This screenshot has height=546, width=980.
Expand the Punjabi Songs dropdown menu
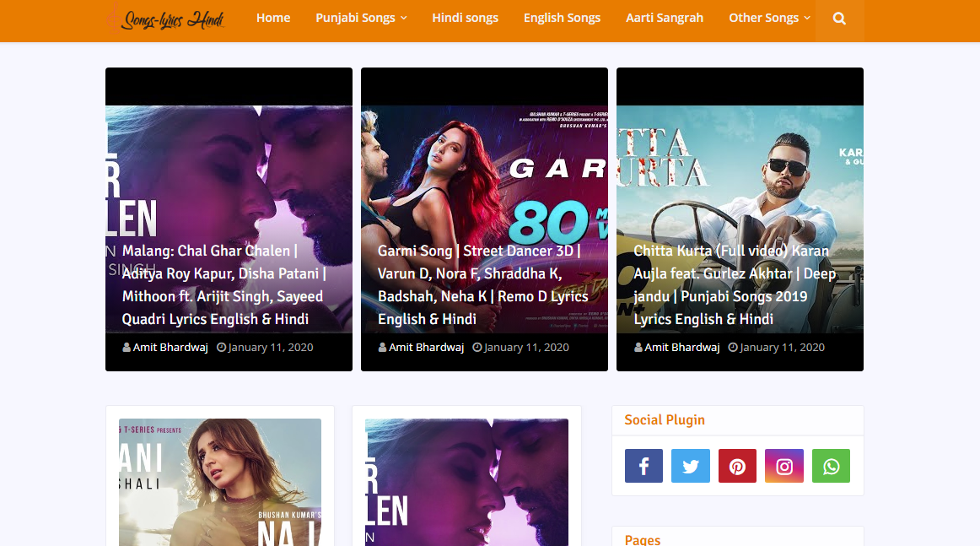pos(361,18)
